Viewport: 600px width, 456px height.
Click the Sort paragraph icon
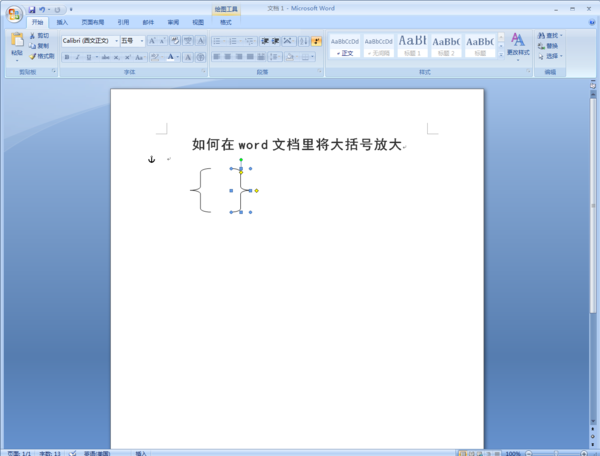pyautogui.click(x=304, y=41)
